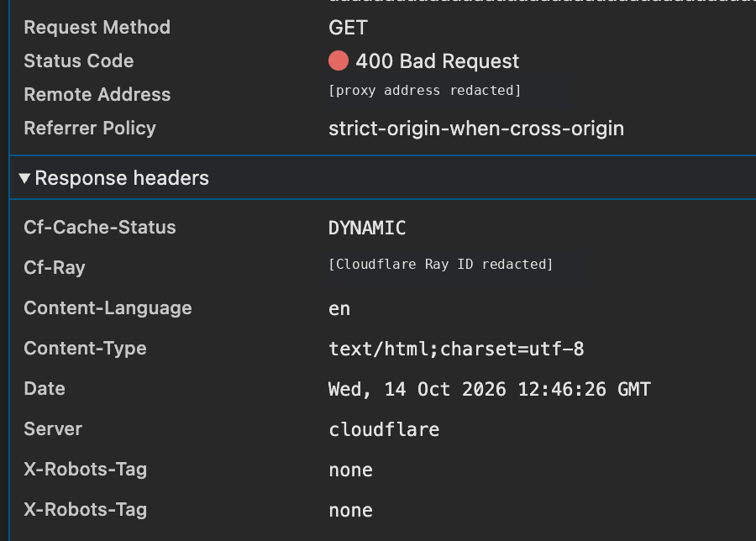Click the Status Code label
This screenshot has width=756, height=541.
point(79,61)
